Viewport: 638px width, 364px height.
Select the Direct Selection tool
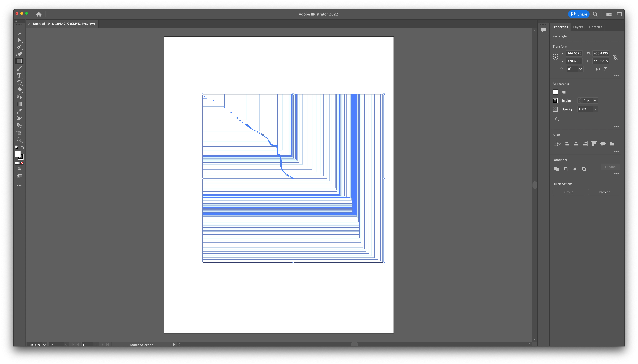[x=19, y=40]
